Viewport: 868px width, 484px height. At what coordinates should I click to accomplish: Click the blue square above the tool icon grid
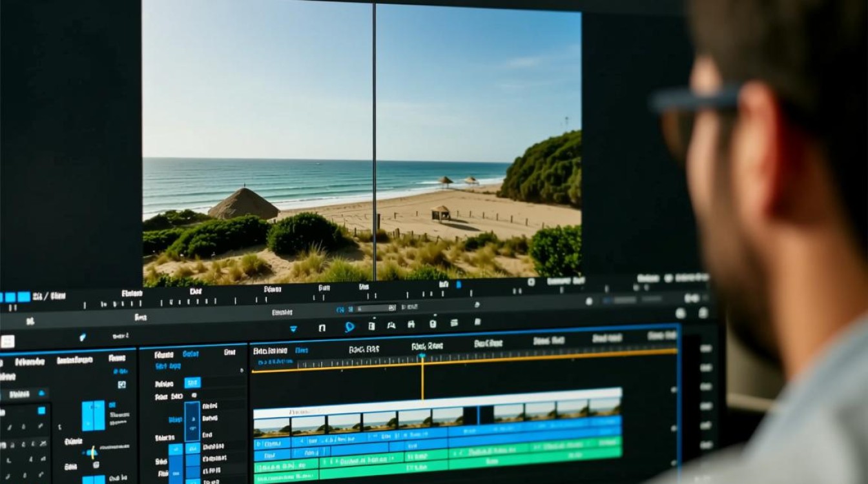(41, 410)
